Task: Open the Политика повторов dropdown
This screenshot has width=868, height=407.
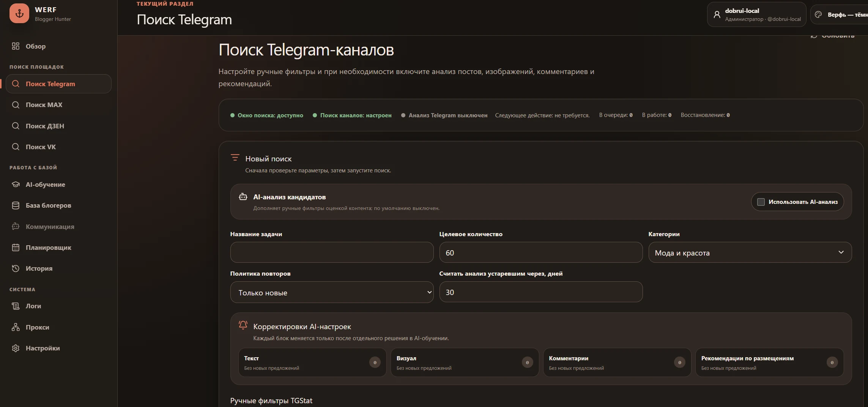Action: click(332, 292)
